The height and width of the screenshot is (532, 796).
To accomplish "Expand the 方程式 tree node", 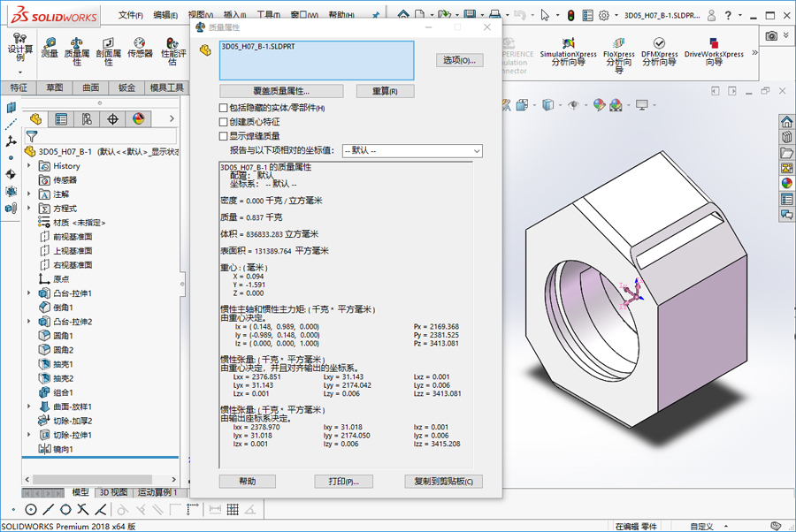I will 29,209.
